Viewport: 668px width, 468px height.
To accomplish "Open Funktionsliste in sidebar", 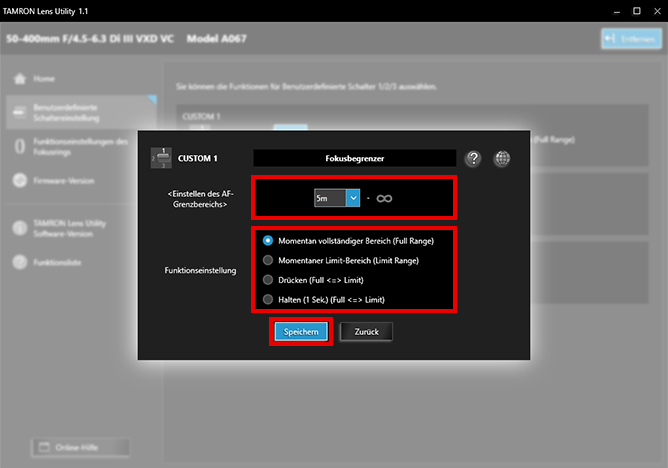I will [x=57, y=262].
